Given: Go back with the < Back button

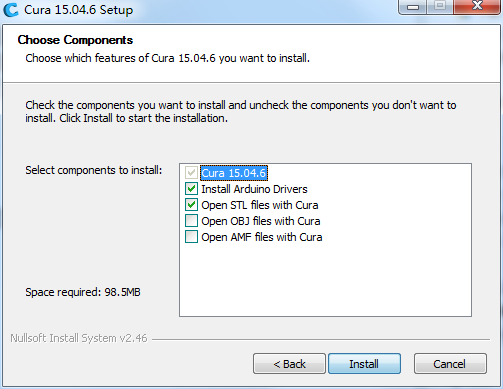Looking at the screenshot, I should pyautogui.click(x=289, y=364).
